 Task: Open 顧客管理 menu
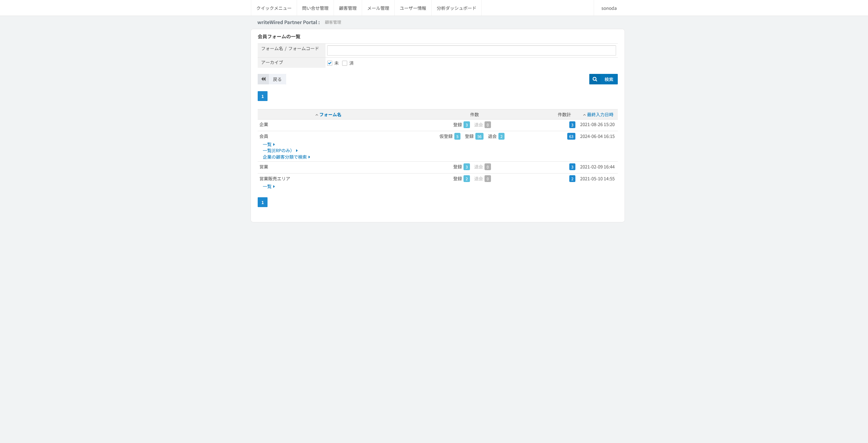tap(348, 8)
